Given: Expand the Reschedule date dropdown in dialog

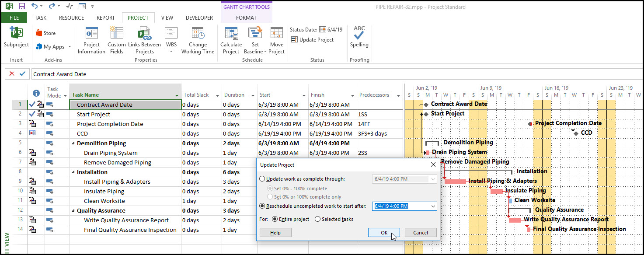Looking at the screenshot, I should pos(433,206).
